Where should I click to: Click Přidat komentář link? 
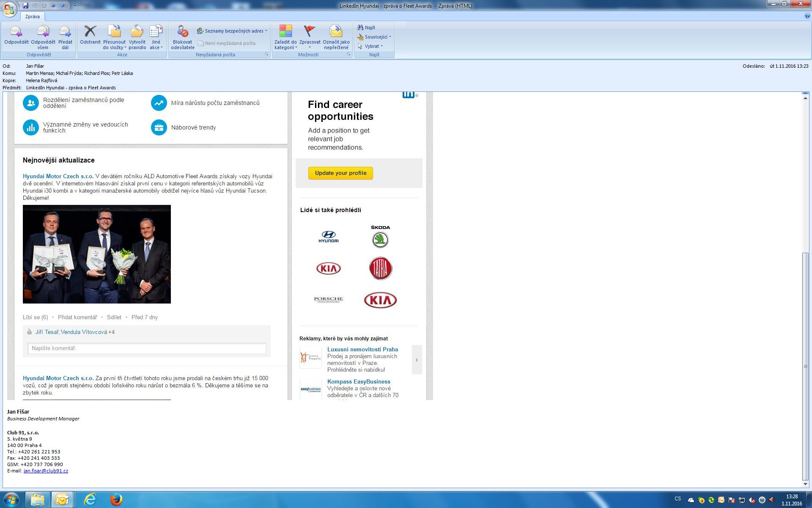point(77,317)
